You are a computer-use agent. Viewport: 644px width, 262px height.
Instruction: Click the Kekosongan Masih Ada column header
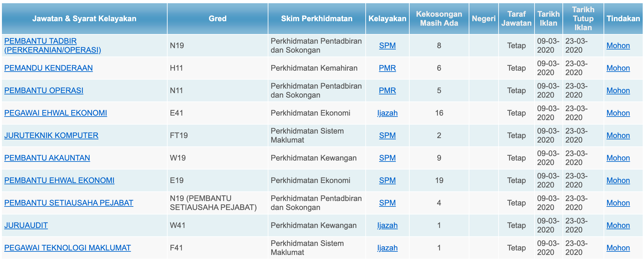pos(439,19)
